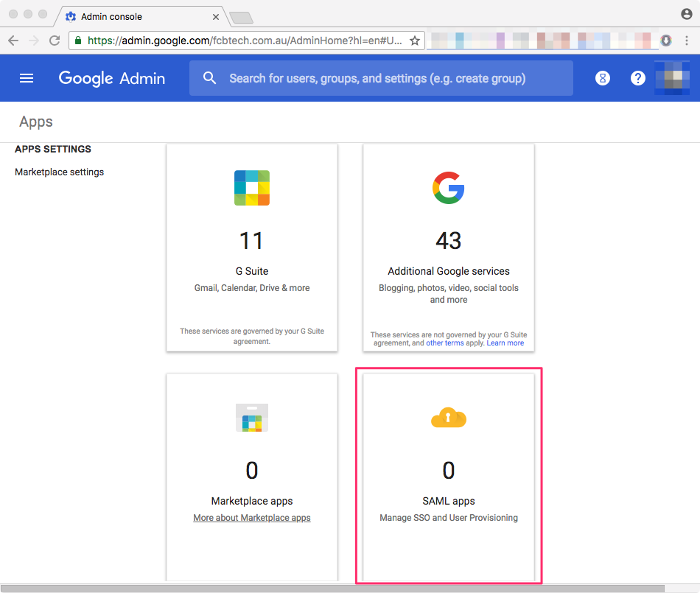The height and width of the screenshot is (593, 700).
Task: Open the Marketplace apps card title
Action: (x=252, y=501)
